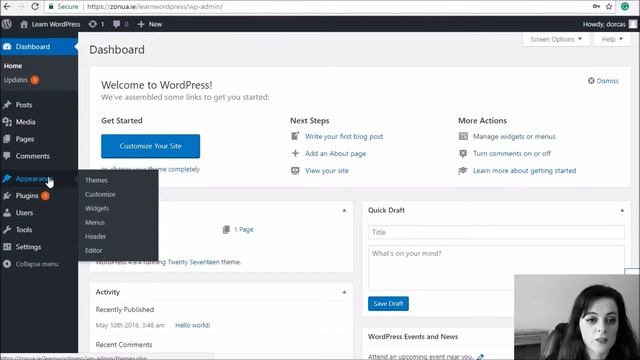The height and width of the screenshot is (360, 640).
Task: Open the Twenty Seventeen theme link
Action: (193, 262)
